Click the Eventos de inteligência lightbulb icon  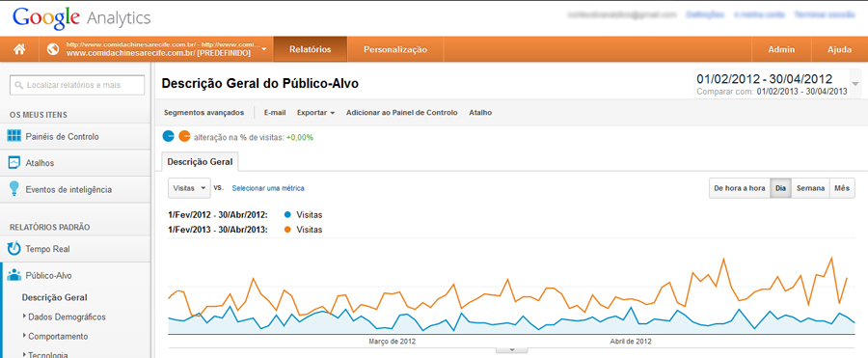[14, 189]
